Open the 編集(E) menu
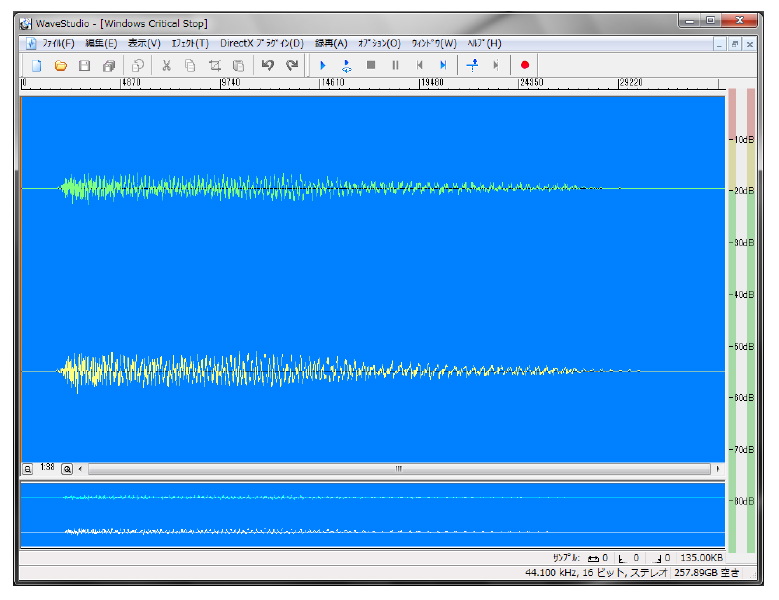Viewport: 779px width, 600px height. point(101,43)
